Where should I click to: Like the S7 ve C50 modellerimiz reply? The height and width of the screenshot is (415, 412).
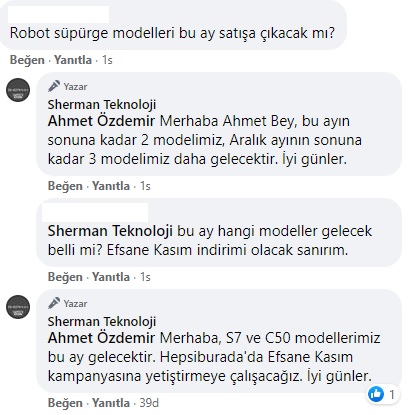pos(65,403)
